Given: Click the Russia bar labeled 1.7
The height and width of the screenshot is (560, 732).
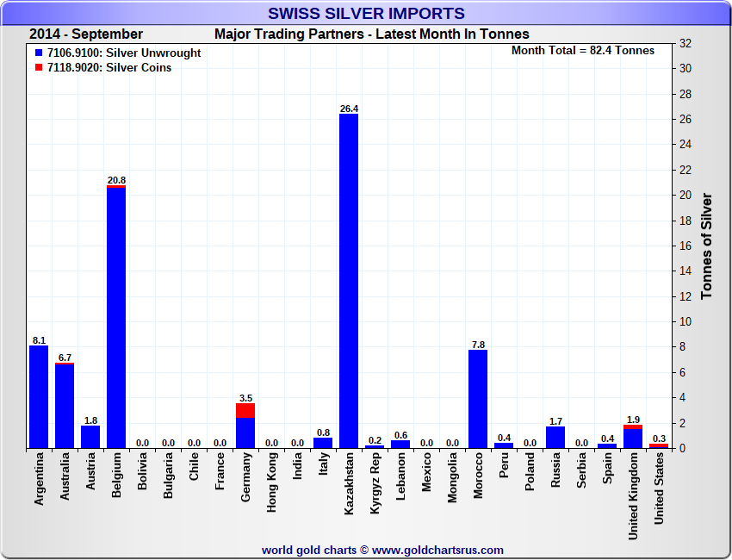Looking at the screenshot, I should (x=555, y=438).
